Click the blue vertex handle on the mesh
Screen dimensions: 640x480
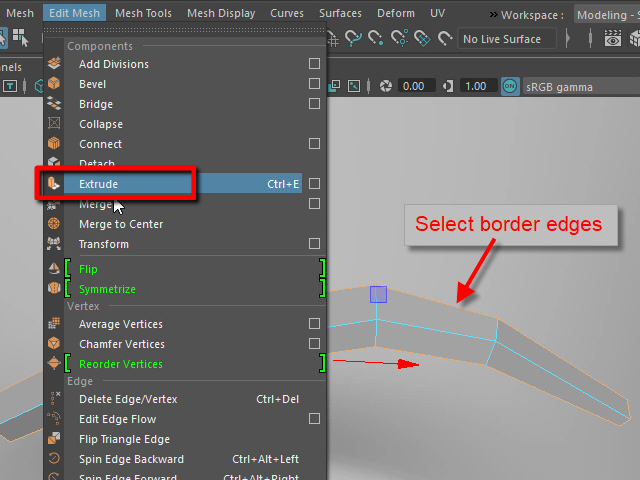point(378,294)
